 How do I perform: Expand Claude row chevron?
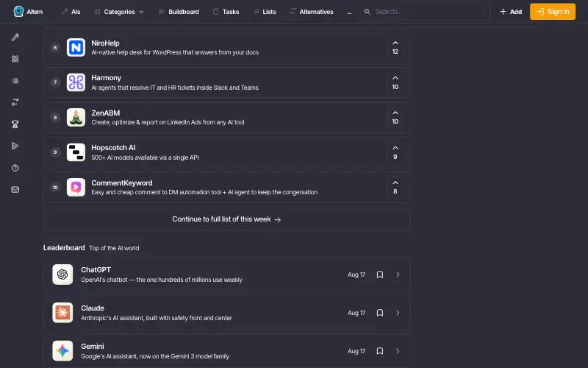click(x=398, y=313)
